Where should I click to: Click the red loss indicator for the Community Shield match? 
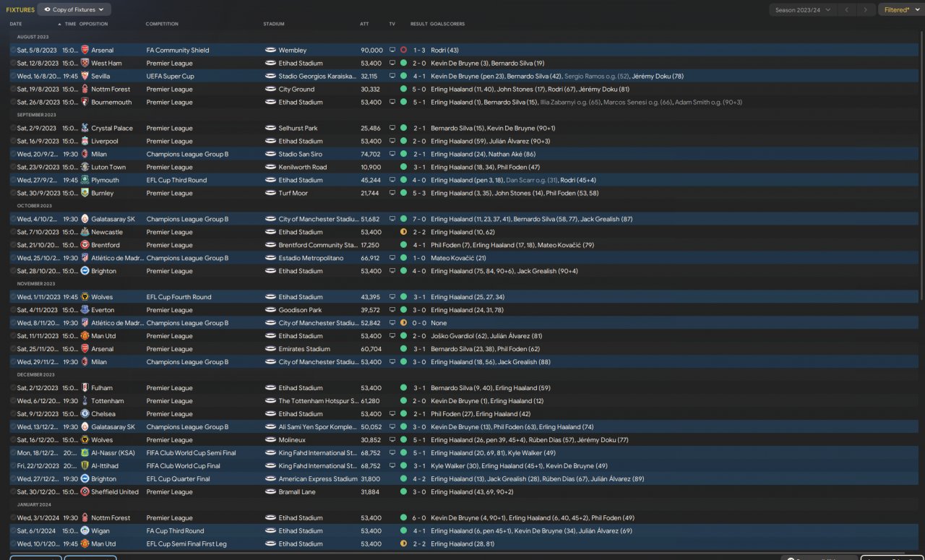403,51
